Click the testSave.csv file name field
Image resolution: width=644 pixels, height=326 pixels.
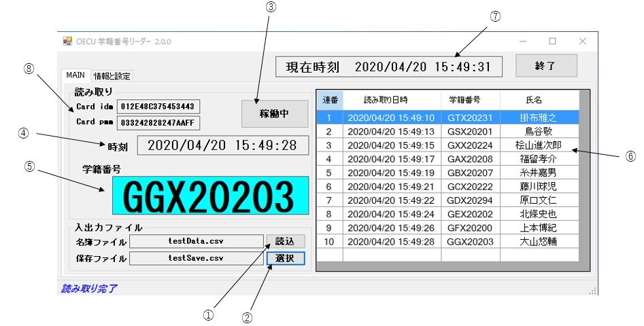coord(196,258)
